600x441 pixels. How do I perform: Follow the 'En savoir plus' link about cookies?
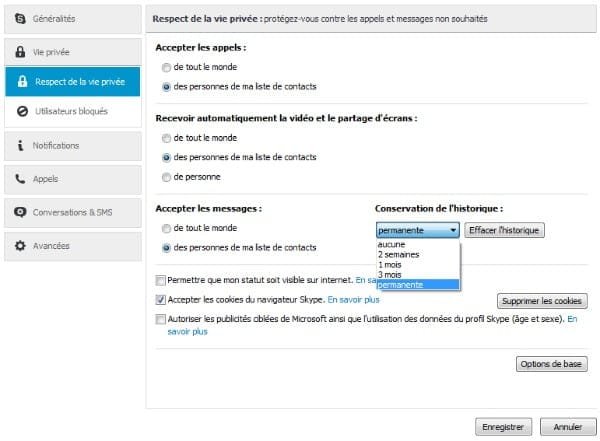(354, 300)
